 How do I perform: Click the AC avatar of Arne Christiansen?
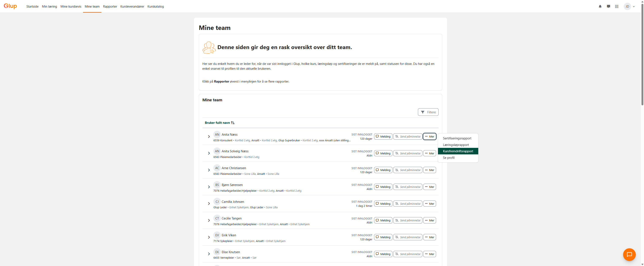[217, 168]
